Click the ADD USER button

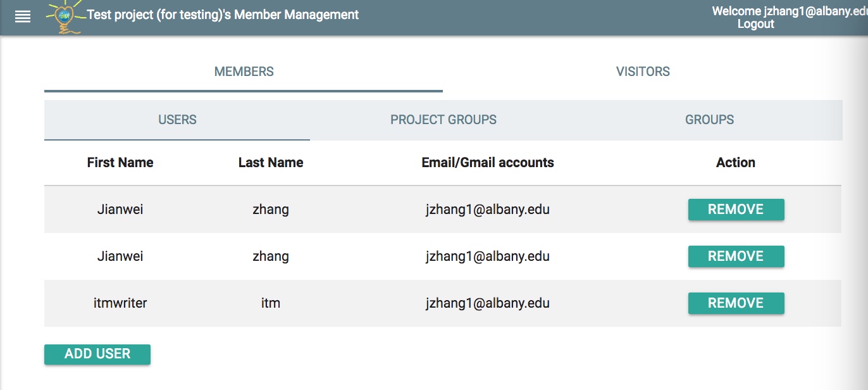pos(97,354)
